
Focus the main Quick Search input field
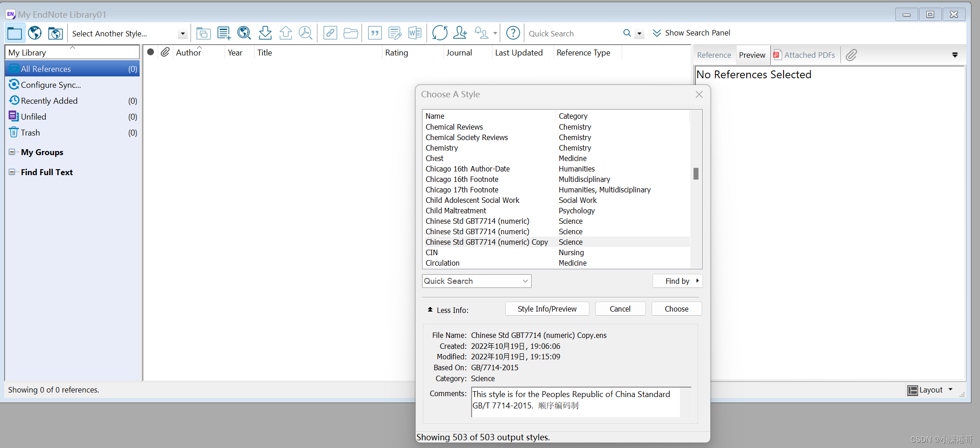(573, 34)
